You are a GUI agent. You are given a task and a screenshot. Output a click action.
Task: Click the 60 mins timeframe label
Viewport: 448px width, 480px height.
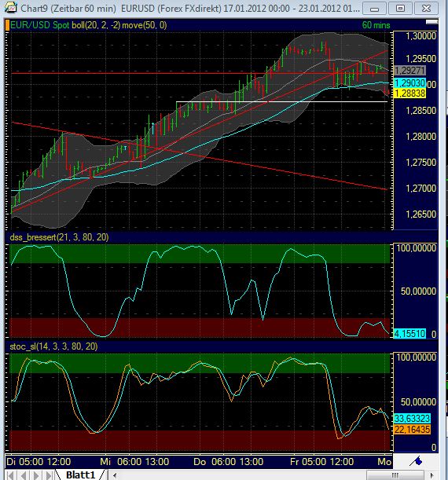pos(376,25)
